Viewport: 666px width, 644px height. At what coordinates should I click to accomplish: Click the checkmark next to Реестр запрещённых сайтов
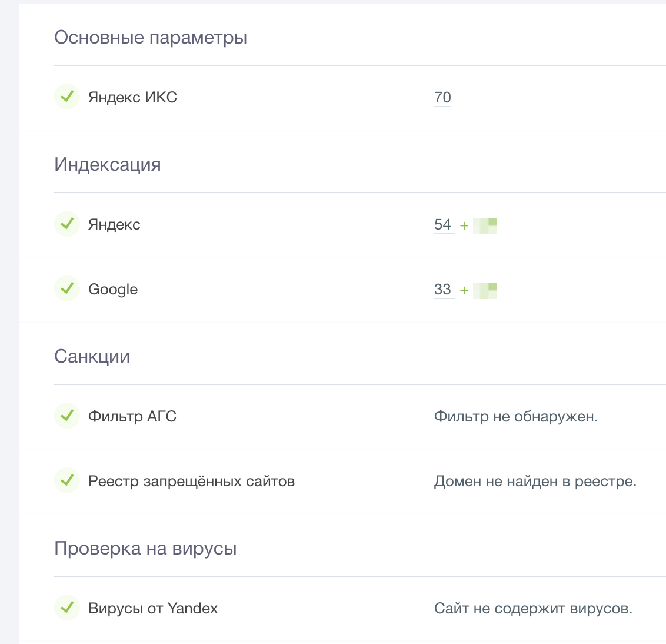tap(67, 480)
